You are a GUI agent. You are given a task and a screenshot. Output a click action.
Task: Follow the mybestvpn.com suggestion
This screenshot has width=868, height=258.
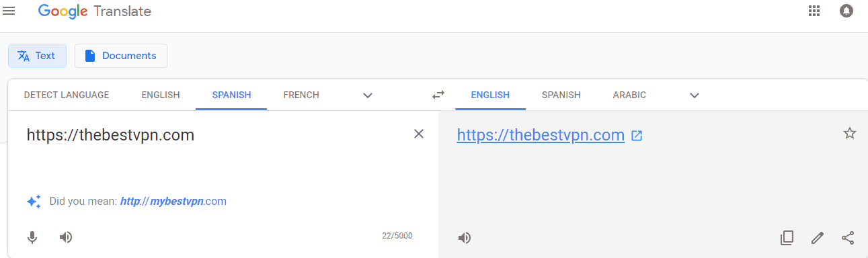coord(173,201)
